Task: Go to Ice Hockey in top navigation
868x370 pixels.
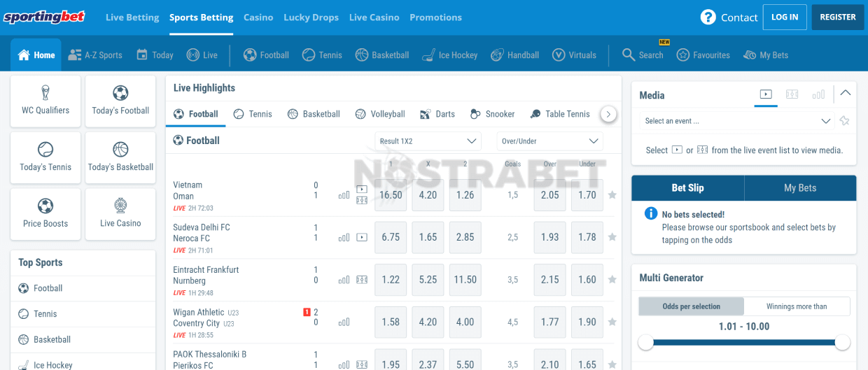Action: pos(450,55)
